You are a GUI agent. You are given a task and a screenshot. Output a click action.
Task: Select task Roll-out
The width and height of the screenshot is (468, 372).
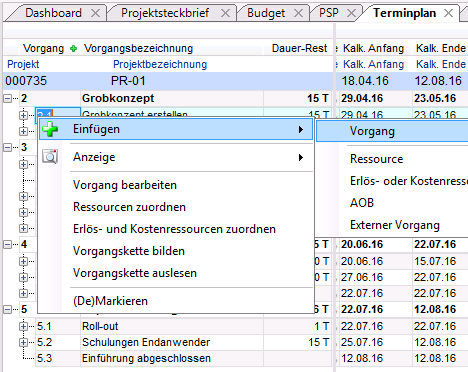(100, 326)
